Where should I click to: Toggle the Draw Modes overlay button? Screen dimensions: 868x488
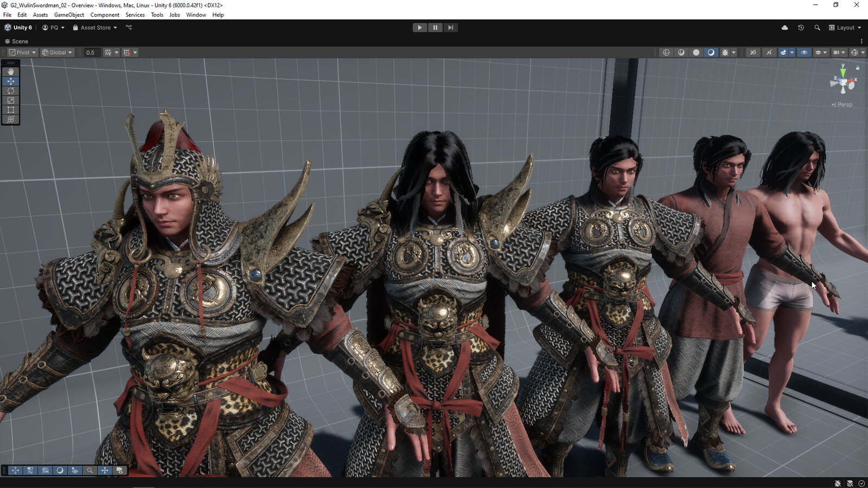60,471
